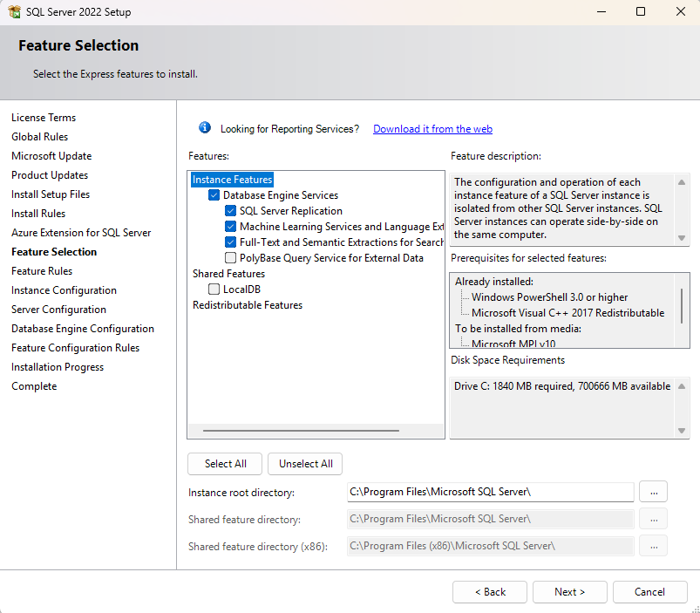Select the Instance Features tree node
The height and width of the screenshot is (613, 700).
click(233, 180)
